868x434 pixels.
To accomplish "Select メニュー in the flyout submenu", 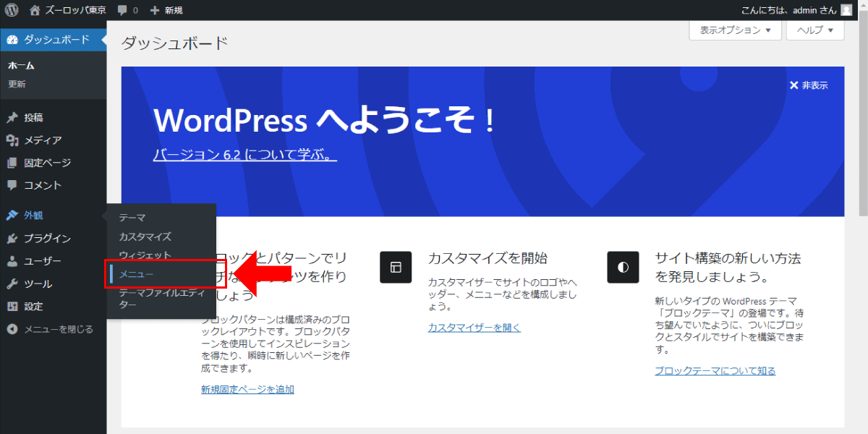I will pyautogui.click(x=136, y=274).
